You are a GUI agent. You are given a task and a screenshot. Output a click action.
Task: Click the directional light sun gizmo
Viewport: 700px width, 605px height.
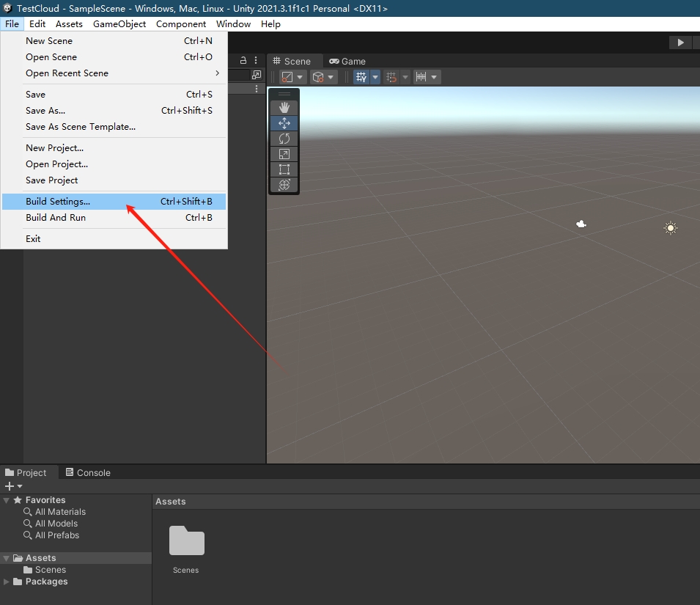pyautogui.click(x=670, y=228)
